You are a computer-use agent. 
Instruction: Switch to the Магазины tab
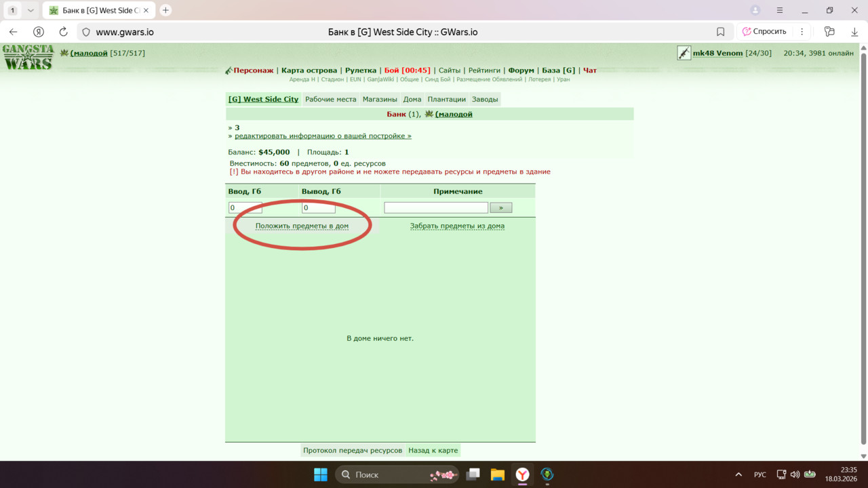(x=380, y=99)
